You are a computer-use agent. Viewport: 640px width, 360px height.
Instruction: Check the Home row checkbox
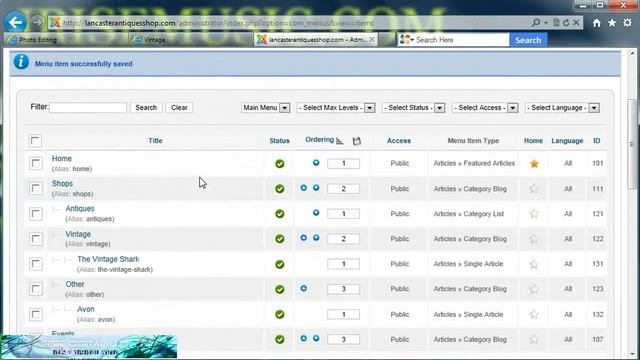point(36,164)
